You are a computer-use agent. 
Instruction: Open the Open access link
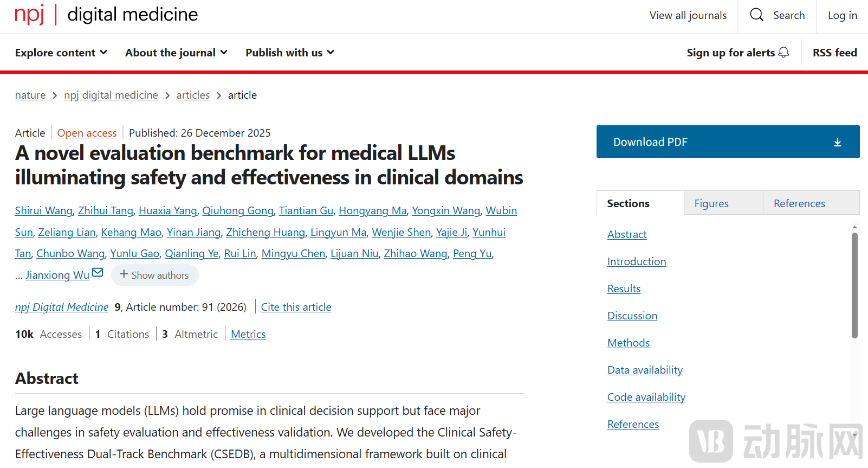coord(87,133)
